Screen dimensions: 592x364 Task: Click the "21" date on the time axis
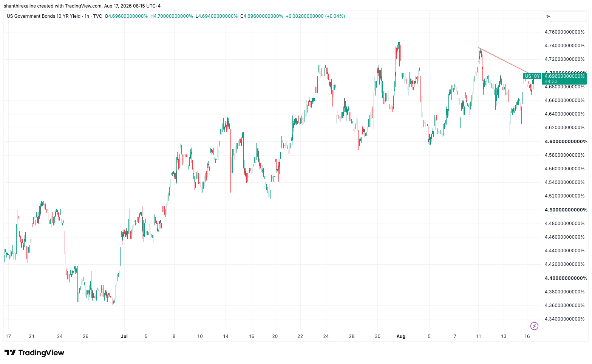32,336
